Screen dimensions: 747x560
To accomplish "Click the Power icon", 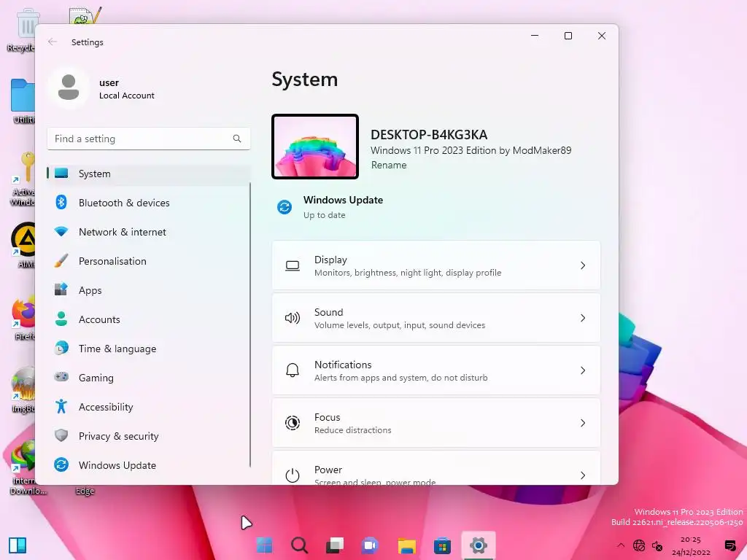I will (x=293, y=475).
